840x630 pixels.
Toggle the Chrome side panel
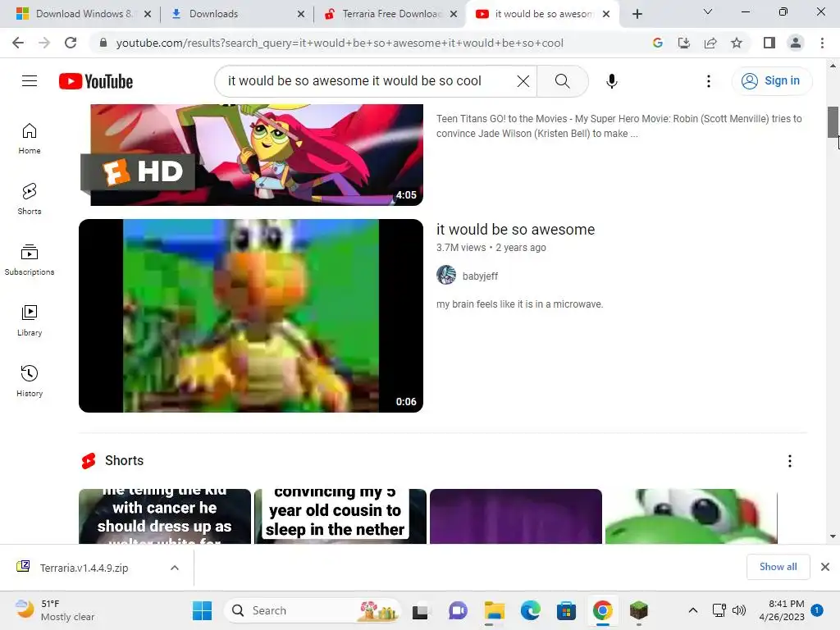tap(769, 43)
